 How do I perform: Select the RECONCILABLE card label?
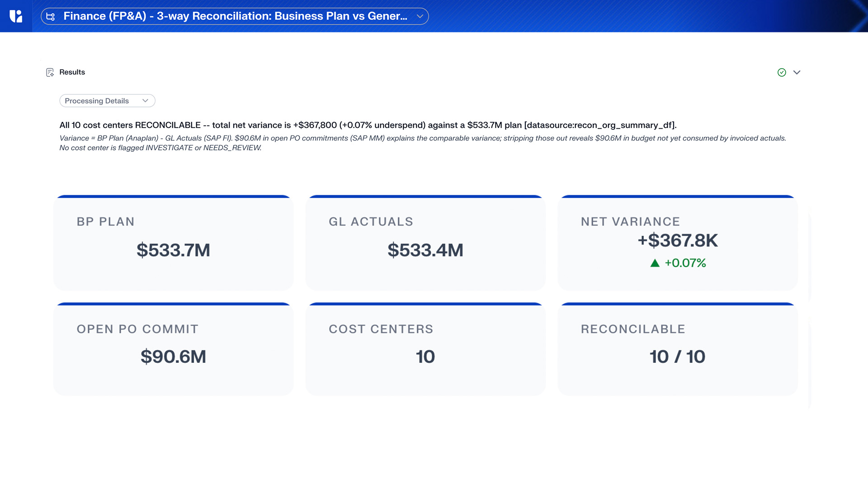[633, 329]
